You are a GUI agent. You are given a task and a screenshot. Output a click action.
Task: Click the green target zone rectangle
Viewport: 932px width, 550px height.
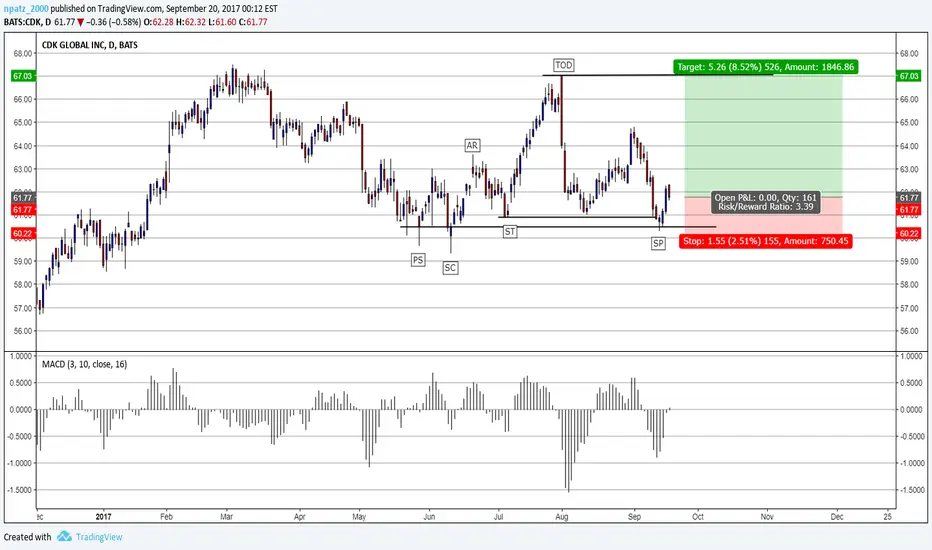[764, 136]
